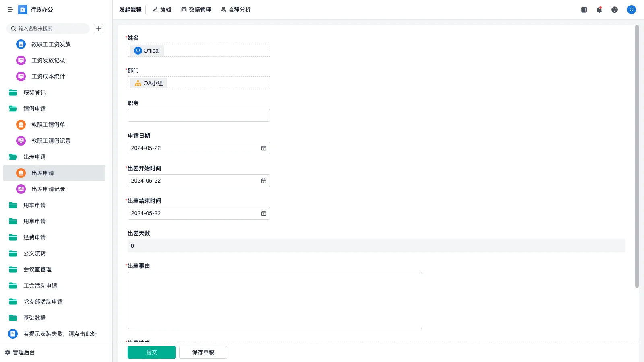Image resolution: width=644 pixels, height=362 pixels.
Task: Click the 管理后台 gear icon
Action: (8, 352)
